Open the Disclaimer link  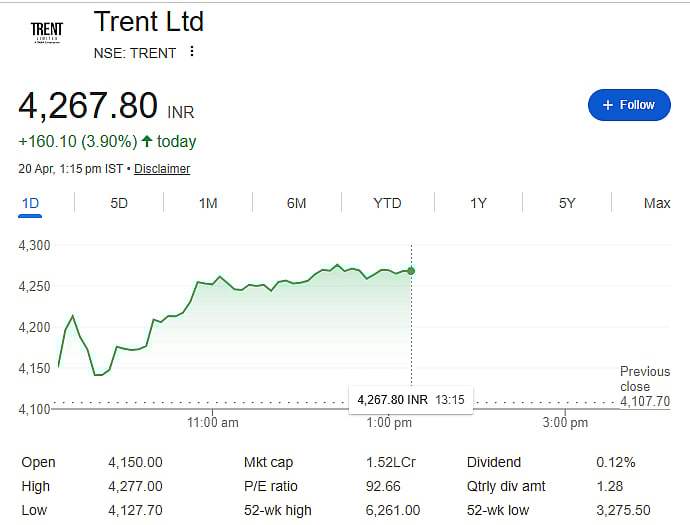(162, 169)
